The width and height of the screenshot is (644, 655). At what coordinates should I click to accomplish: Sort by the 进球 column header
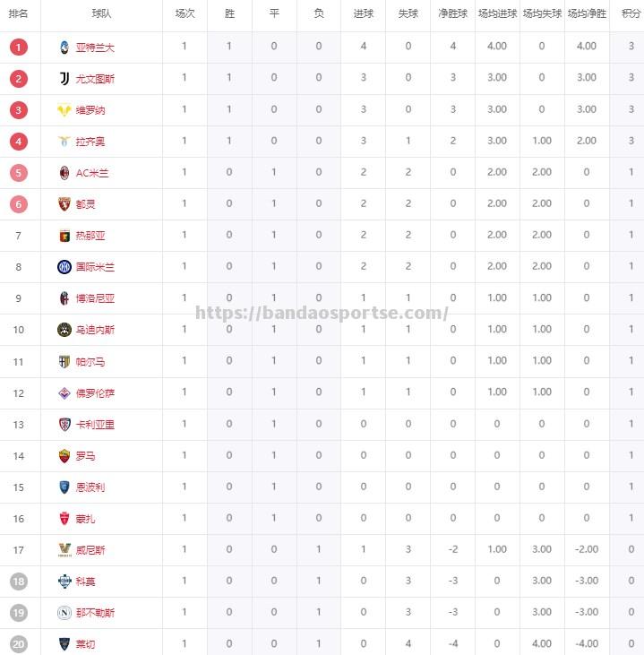tap(364, 13)
